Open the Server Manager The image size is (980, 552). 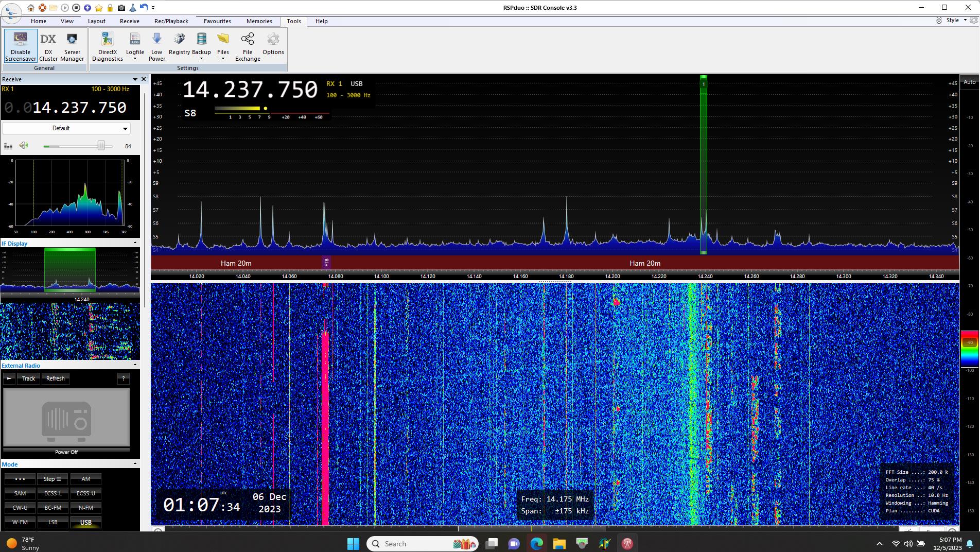[72, 45]
